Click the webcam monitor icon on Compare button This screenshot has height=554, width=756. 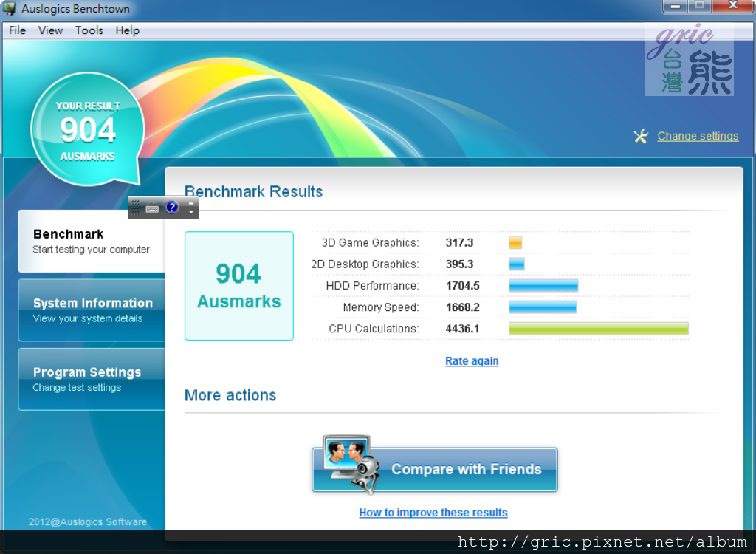[353, 464]
